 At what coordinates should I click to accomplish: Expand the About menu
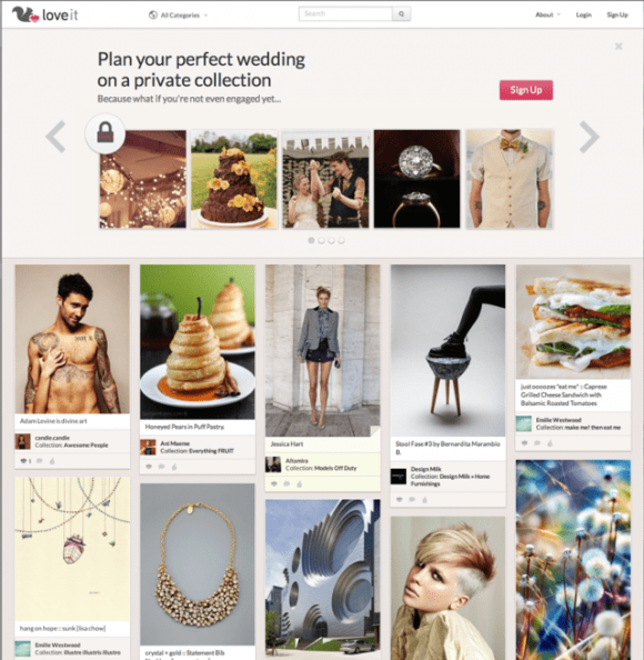[547, 15]
